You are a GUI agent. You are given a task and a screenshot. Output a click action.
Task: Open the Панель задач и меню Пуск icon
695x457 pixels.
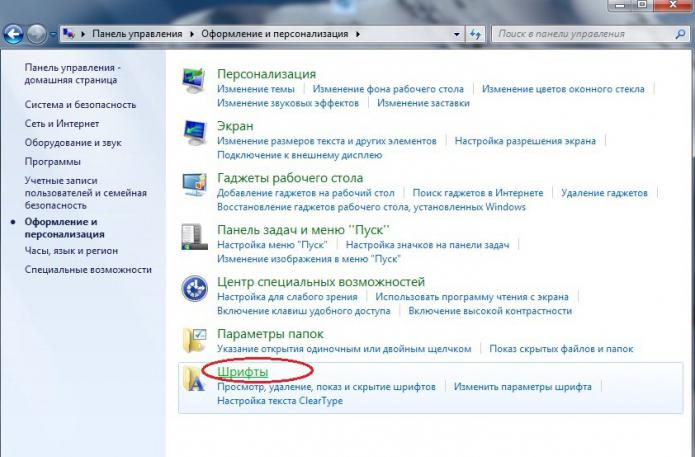coord(194,236)
